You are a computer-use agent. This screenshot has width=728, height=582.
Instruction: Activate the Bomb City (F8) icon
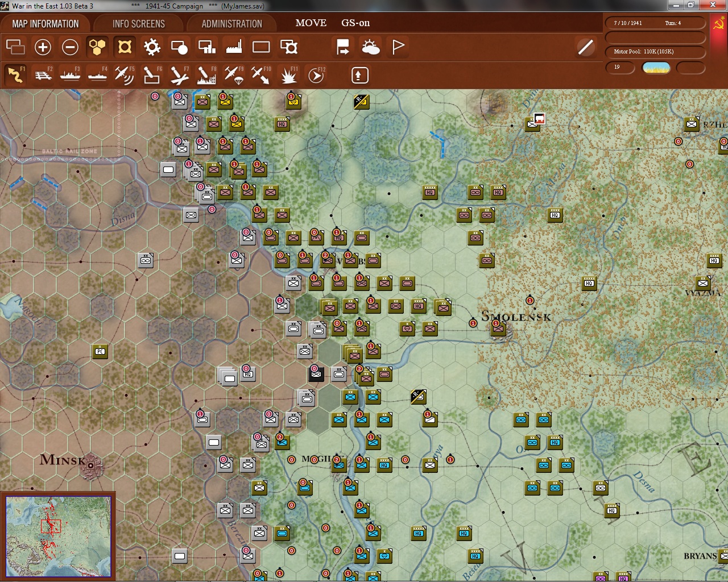click(206, 75)
